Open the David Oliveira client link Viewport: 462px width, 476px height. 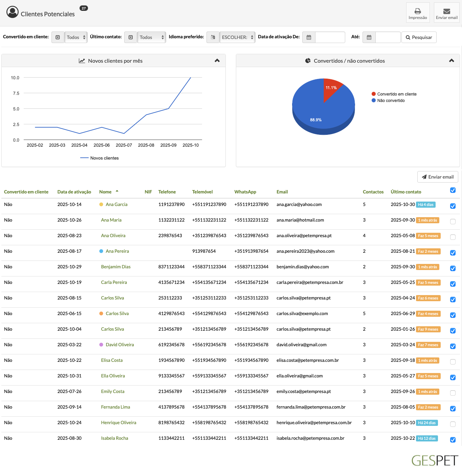pos(119,345)
